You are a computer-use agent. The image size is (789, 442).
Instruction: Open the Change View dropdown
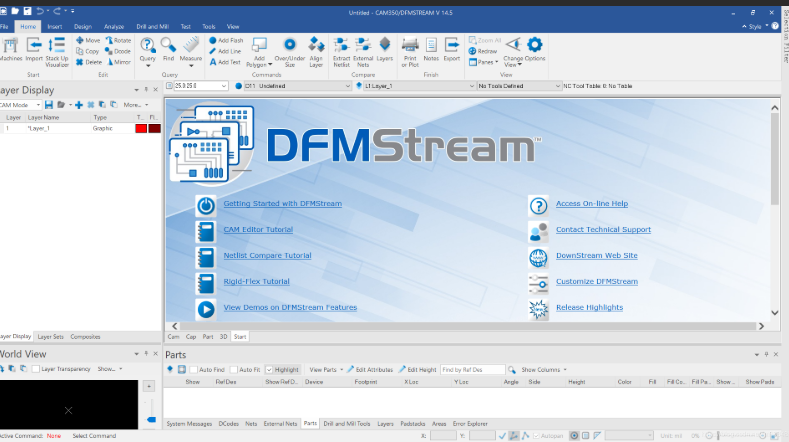[x=520, y=65]
